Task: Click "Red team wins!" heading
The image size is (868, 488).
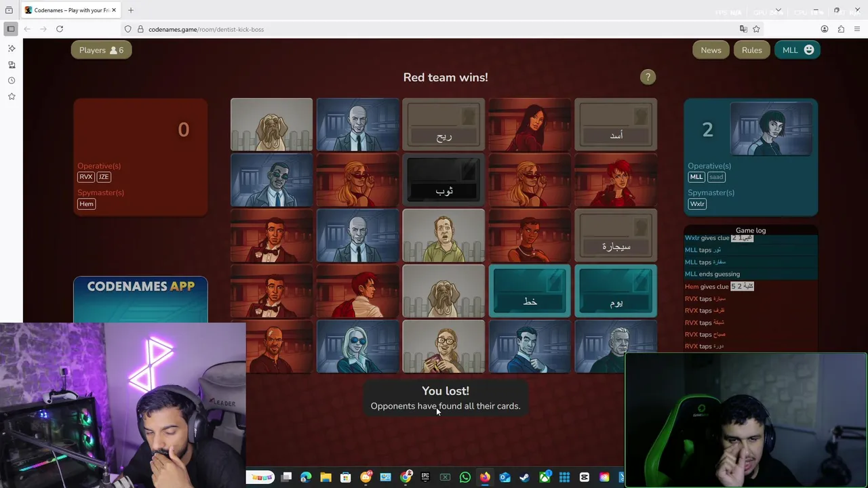Action: (446, 77)
